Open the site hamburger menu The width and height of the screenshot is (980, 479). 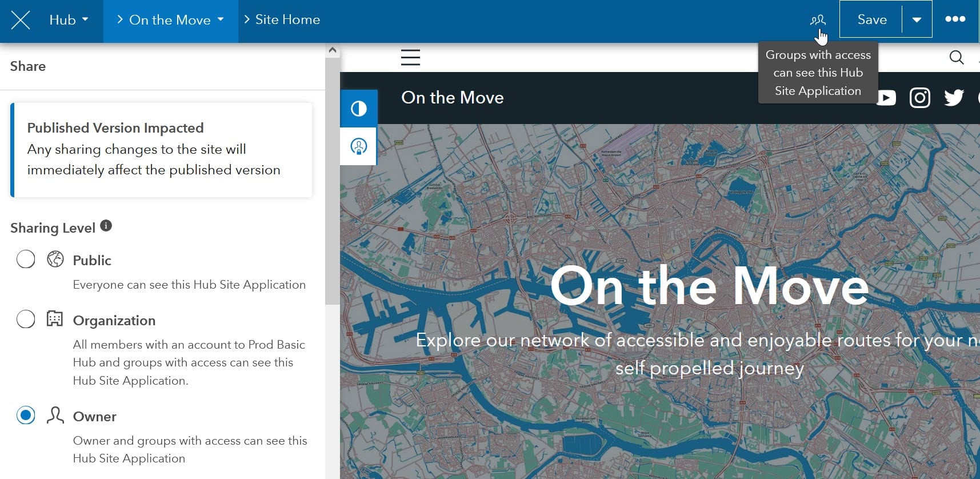tap(410, 57)
